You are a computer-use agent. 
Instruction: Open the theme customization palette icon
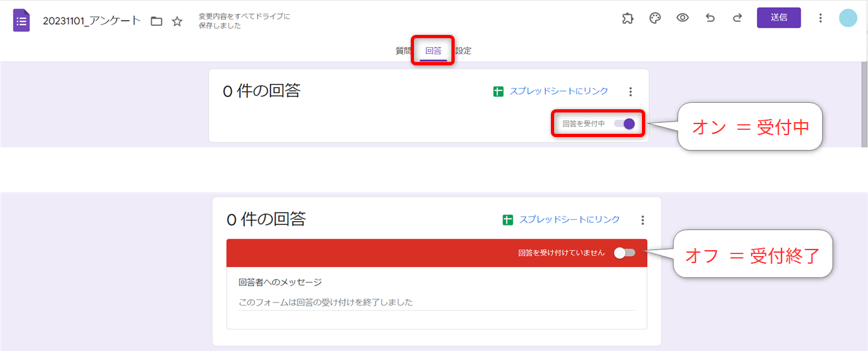(x=655, y=18)
